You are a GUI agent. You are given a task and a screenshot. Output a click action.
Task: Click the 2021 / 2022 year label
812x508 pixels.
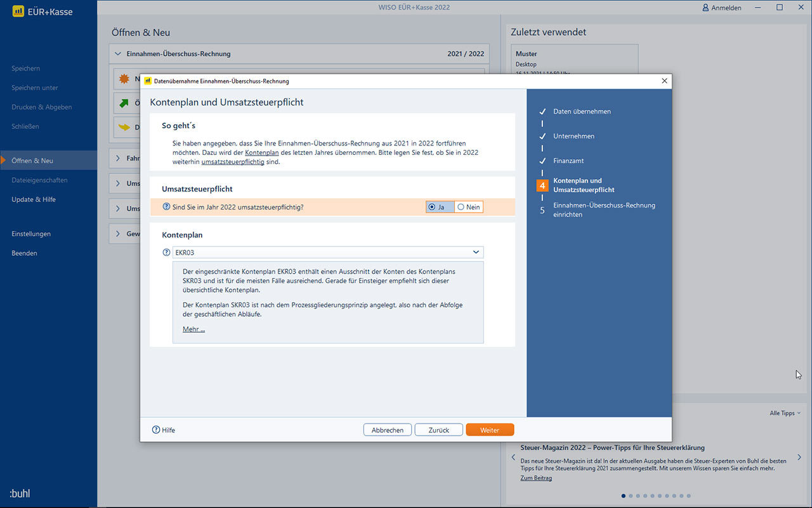[x=466, y=54]
